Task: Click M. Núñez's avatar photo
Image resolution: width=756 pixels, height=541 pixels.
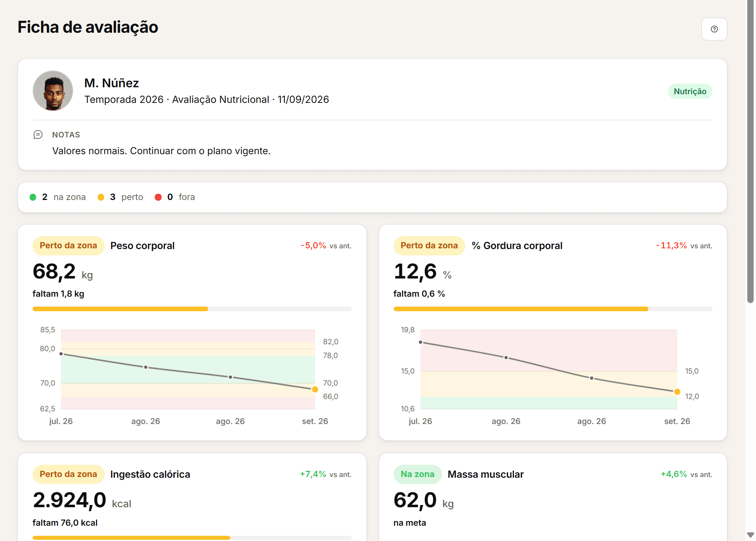Action: click(x=53, y=91)
